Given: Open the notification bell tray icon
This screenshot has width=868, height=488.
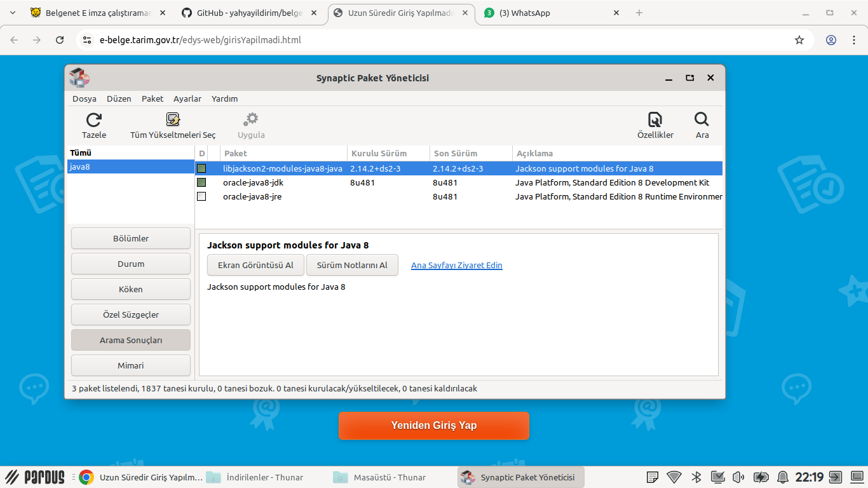Looking at the screenshot, I should (782, 477).
